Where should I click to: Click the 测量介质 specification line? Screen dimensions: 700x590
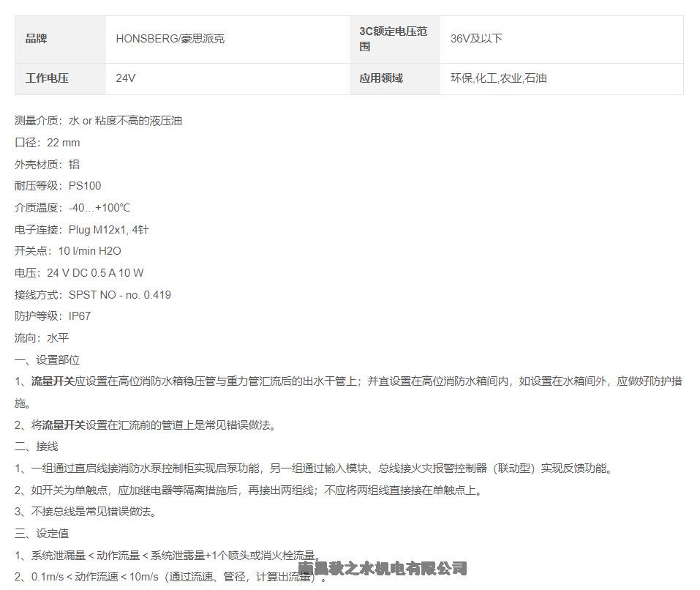click(x=98, y=121)
